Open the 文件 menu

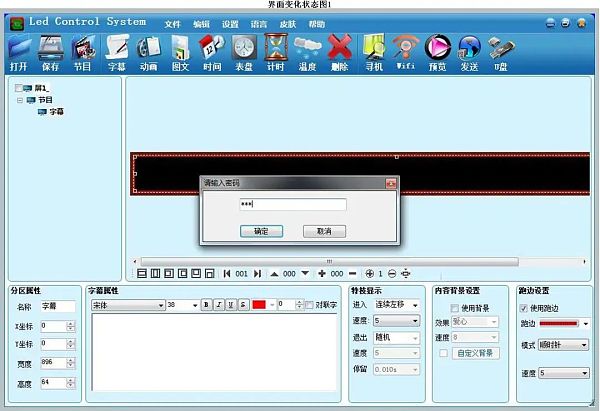click(173, 23)
